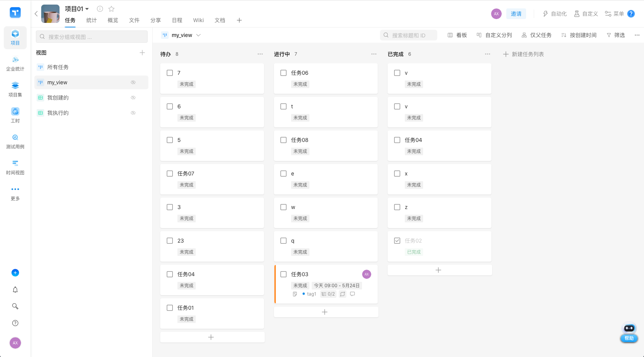Check the 任务03 checkbox
Image resolution: width=644 pixels, height=357 pixels.
point(283,274)
